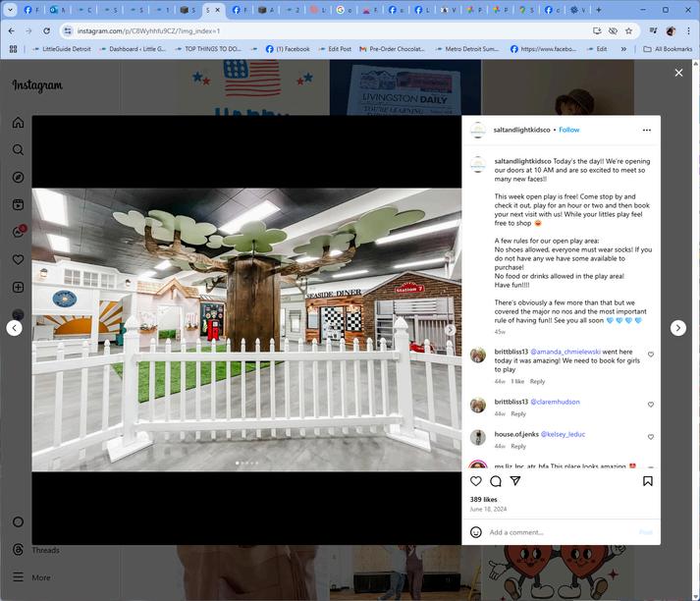Click the page vertical scrollbar
The image size is (700, 601).
point(696,330)
